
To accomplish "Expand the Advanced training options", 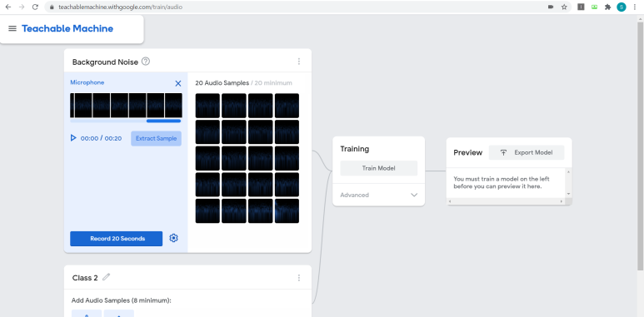I will click(x=379, y=196).
